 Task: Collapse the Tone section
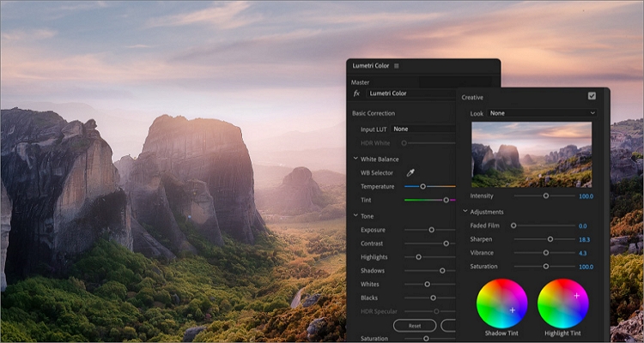355,216
